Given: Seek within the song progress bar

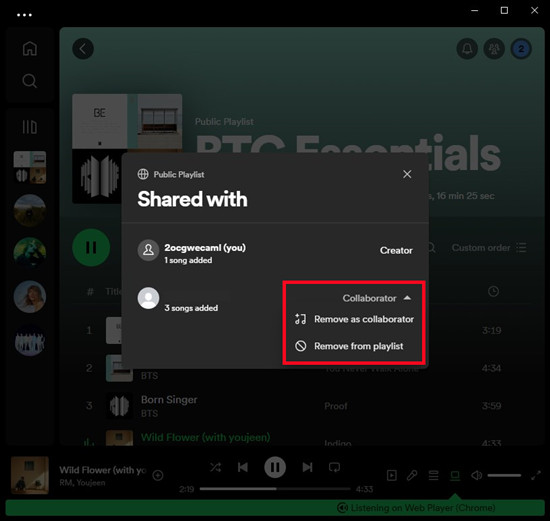Looking at the screenshot, I should pyautogui.click(x=275, y=489).
